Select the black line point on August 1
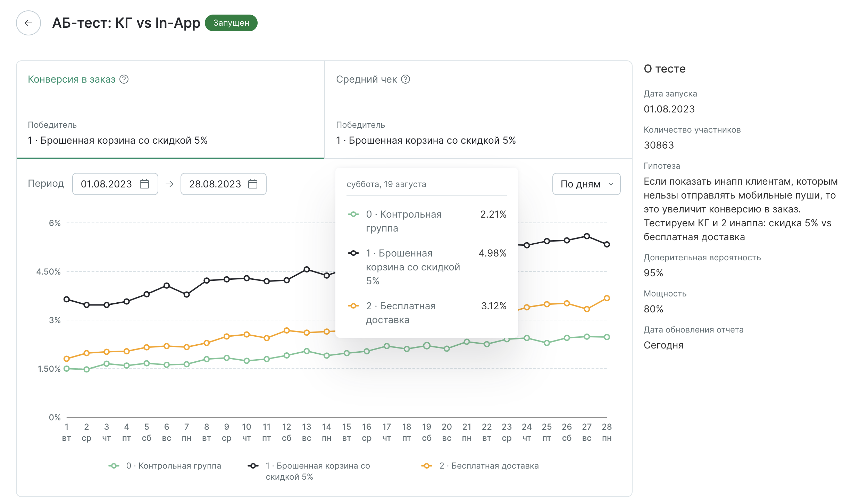 [x=67, y=299]
